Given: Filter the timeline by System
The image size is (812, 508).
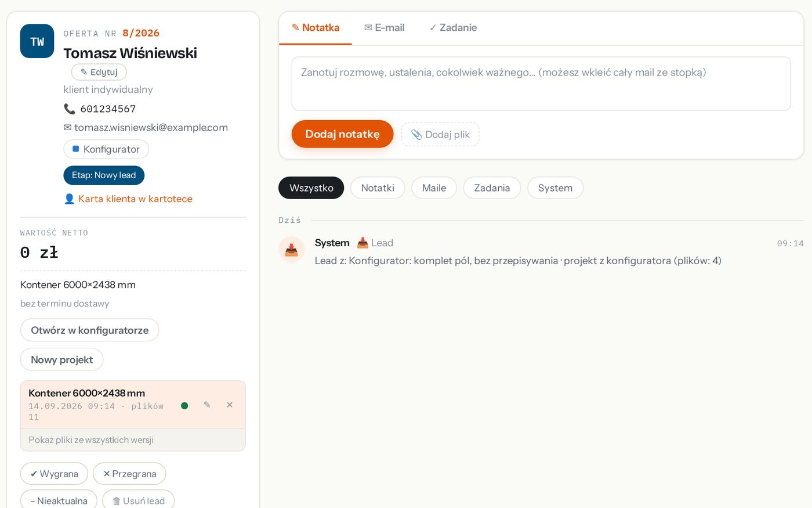Looking at the screenshot, I should tap(555, 188).
